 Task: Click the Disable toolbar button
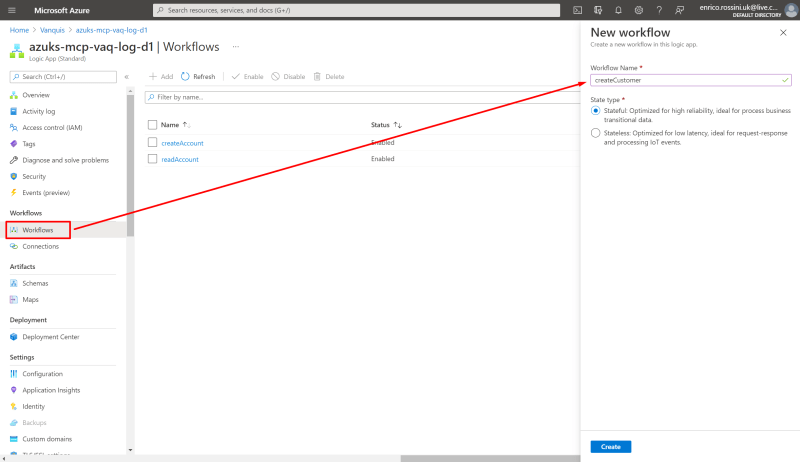tap(288, 76)
